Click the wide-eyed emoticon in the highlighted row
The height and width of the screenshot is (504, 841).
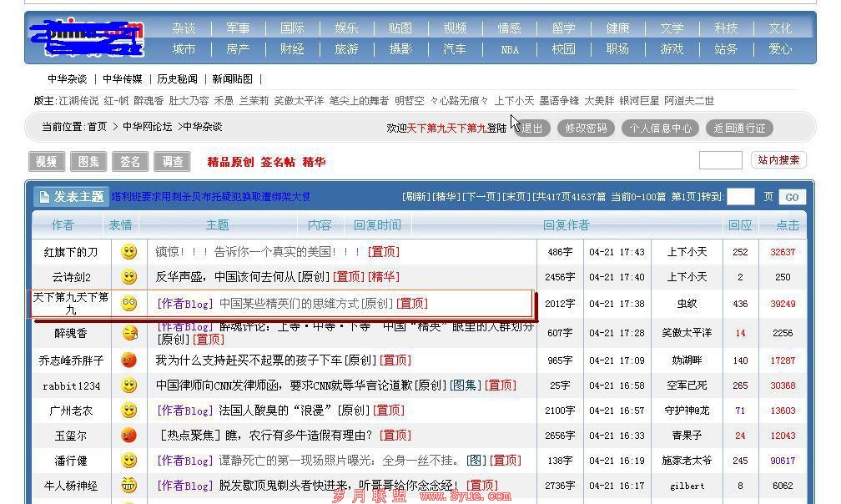128,304
